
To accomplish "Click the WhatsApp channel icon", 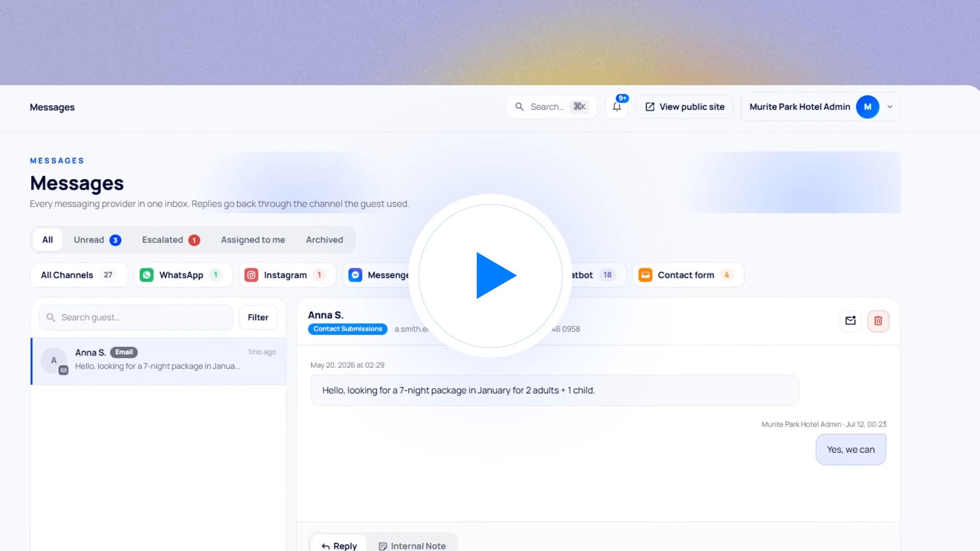I will (146, 275).
